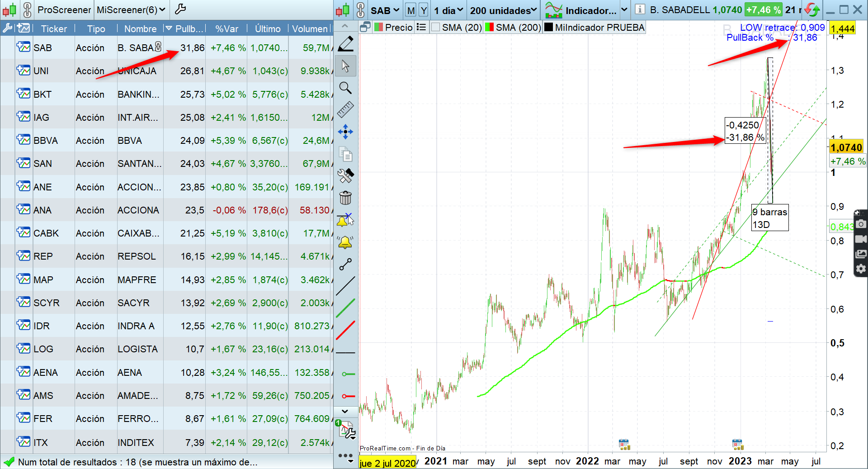The width and height of the screenshot is (868, 469).
Task: Open the 200 unidades dropdown
Action: click(x=503, y=10)
